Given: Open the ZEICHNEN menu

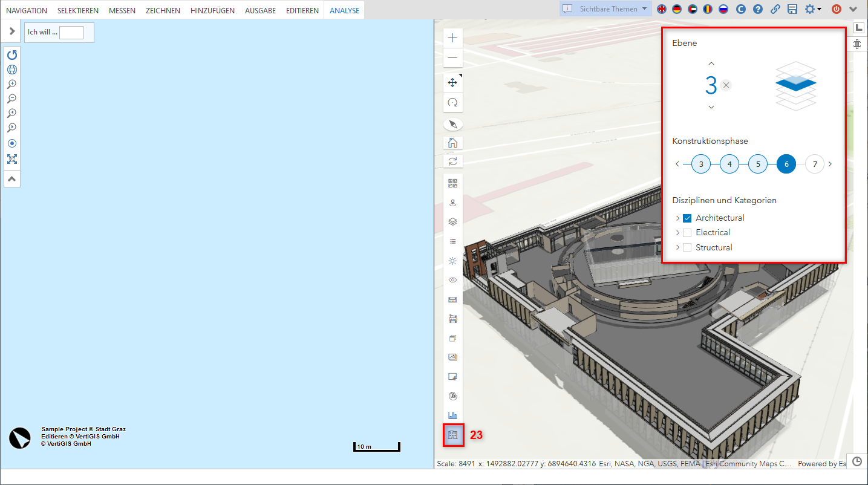Looking at the screenshot, I should coord(163,10).
